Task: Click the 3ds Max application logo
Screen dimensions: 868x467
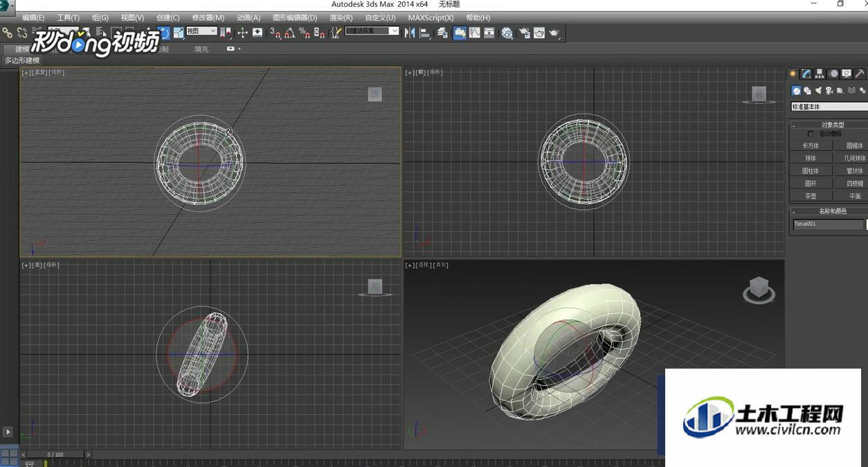Action: coord(6,6)
